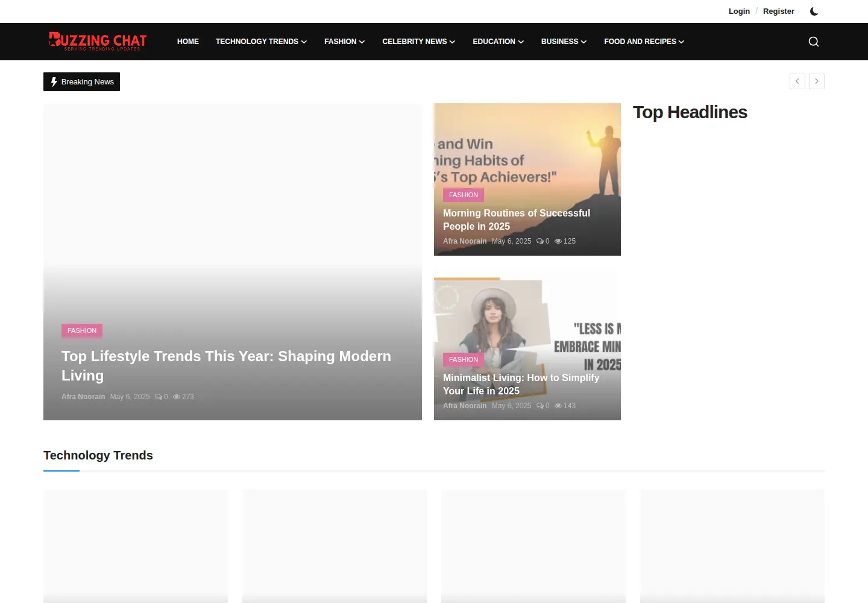
Task: Go to previous breaking news item
Action: click(x=797, y=81)
